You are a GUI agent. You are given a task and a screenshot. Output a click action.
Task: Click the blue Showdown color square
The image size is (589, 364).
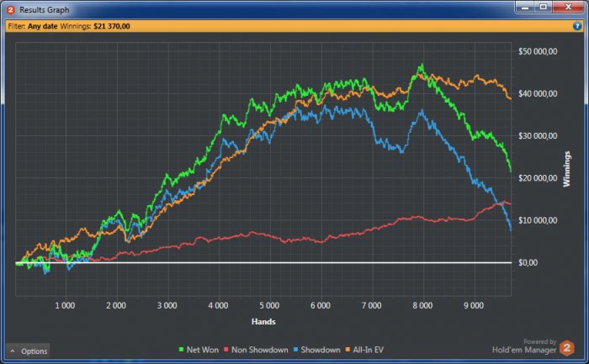[x=295, y=350]
